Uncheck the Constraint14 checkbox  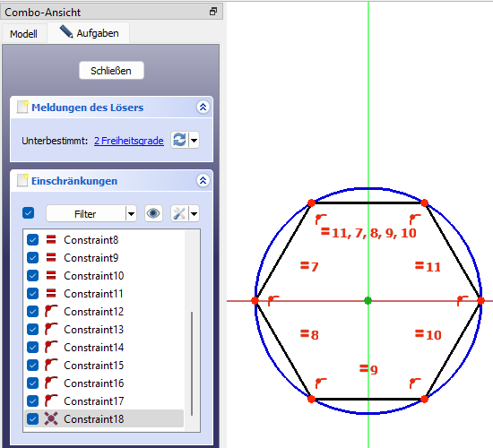[x=32, y=348]
